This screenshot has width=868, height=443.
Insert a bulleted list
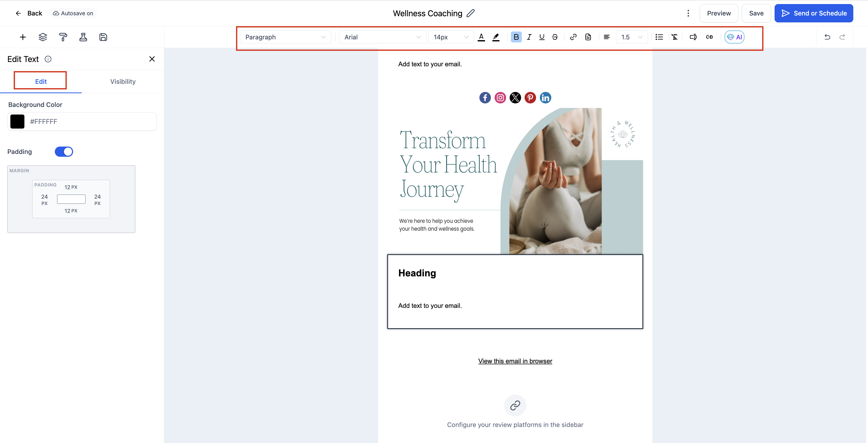[659, 37]
